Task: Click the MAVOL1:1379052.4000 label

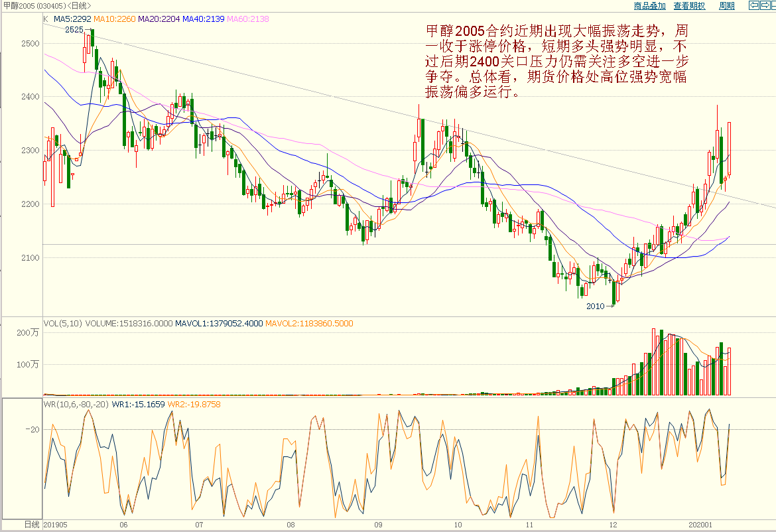Action: point(220,324)
